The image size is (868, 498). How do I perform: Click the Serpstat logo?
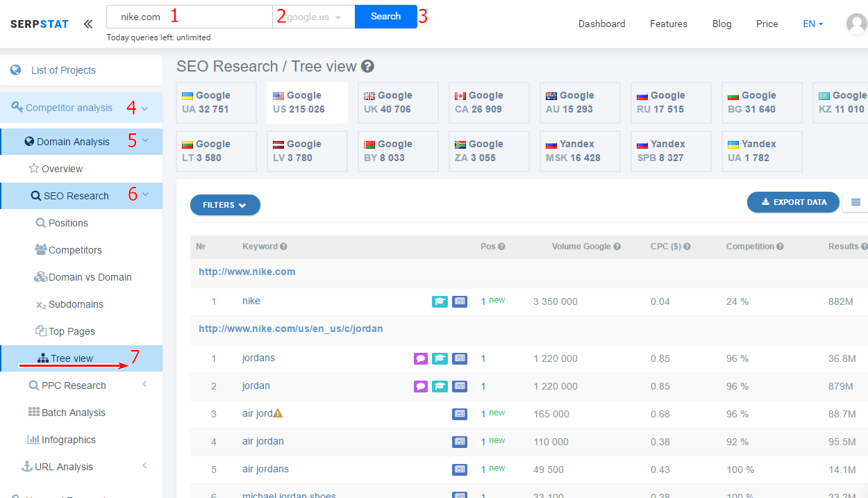(40, 24)
